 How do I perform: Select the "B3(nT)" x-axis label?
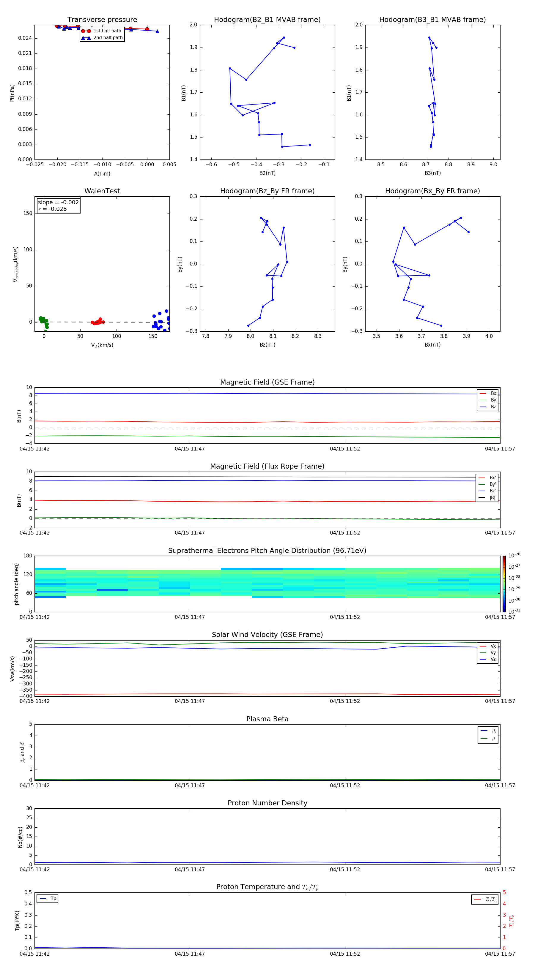tap(432, 173)
